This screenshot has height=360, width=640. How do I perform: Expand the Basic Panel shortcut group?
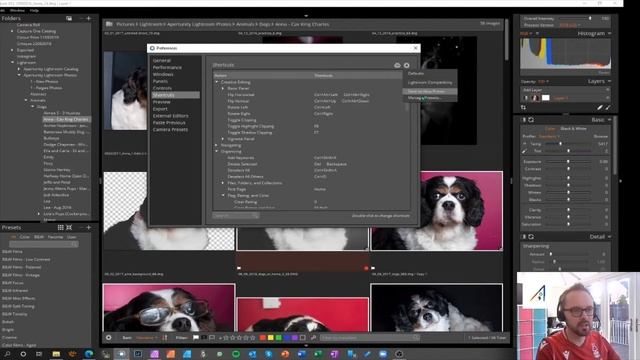click(223, 88)
